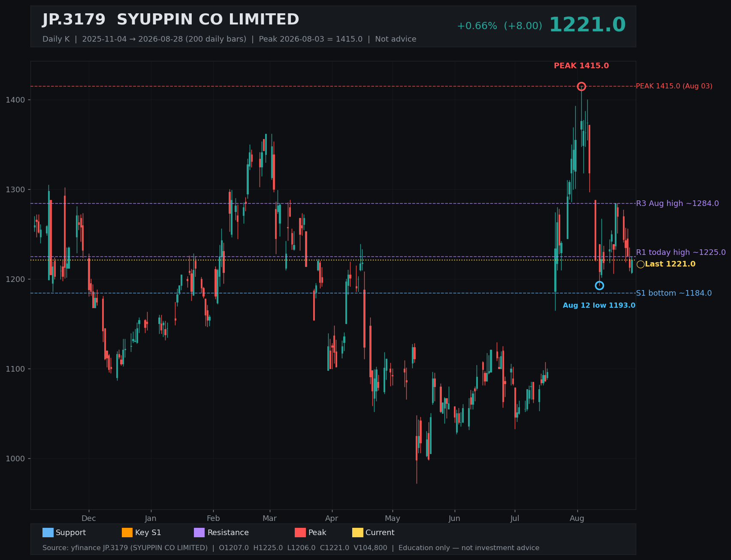Click the Resistance legend label
Viewport: 731px width, 560px height.
[228, 533]
